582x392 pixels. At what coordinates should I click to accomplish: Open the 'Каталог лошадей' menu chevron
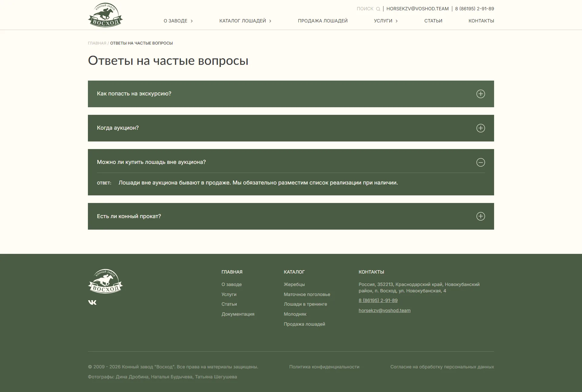point(270,21)
